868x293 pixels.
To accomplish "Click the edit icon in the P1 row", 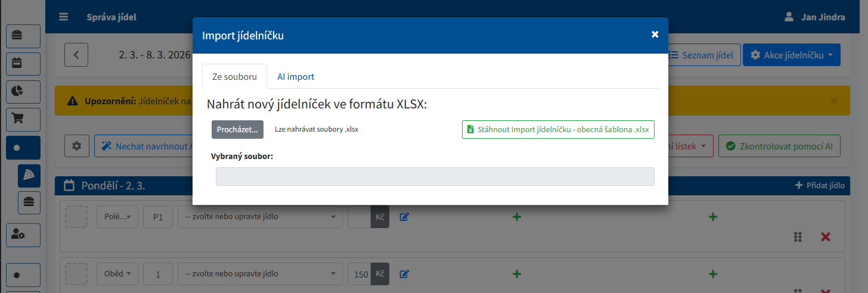I will [x=404, y=217].
